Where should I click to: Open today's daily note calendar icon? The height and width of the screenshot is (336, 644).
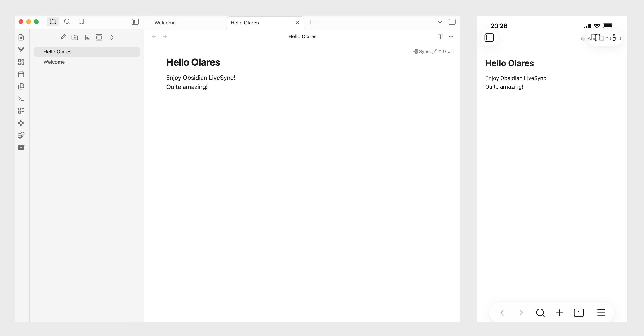pyautogui.click(x=21, y=74)
